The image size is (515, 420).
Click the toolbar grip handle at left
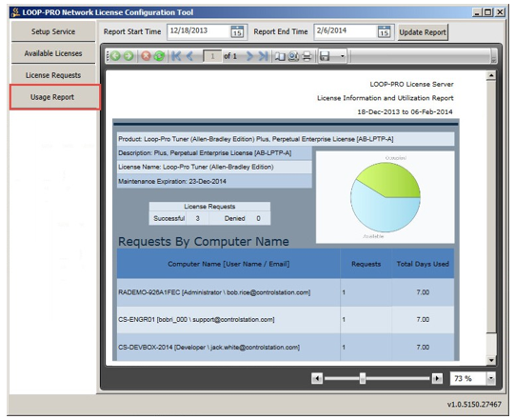pos(107,56)
